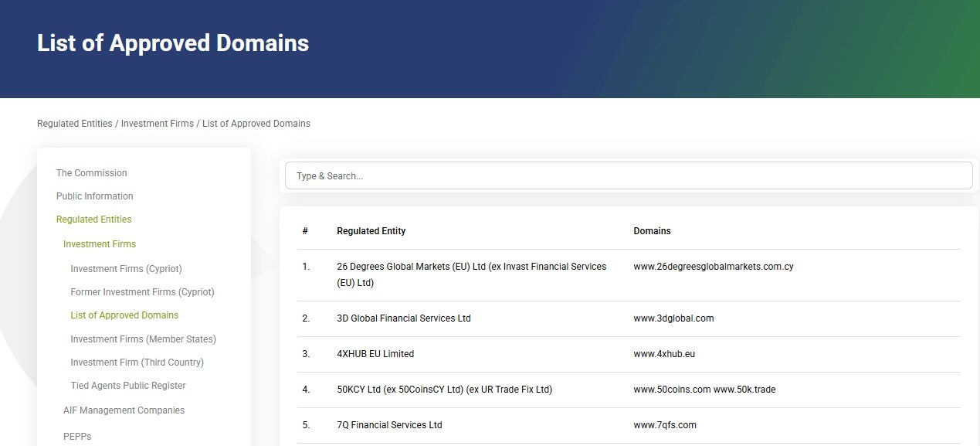Click row number 2. in the table
The width and height of the screenshot is (980, 446).
coord(306,318)
